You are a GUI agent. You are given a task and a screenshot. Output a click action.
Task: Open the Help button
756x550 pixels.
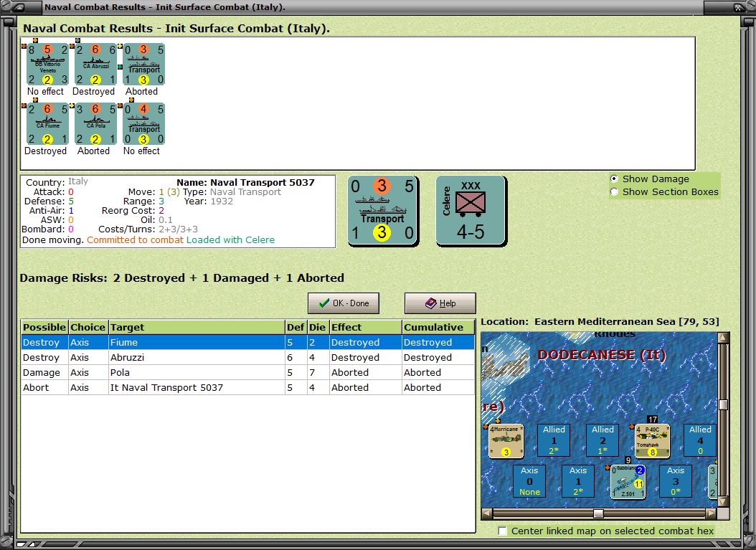coord(440,303)
